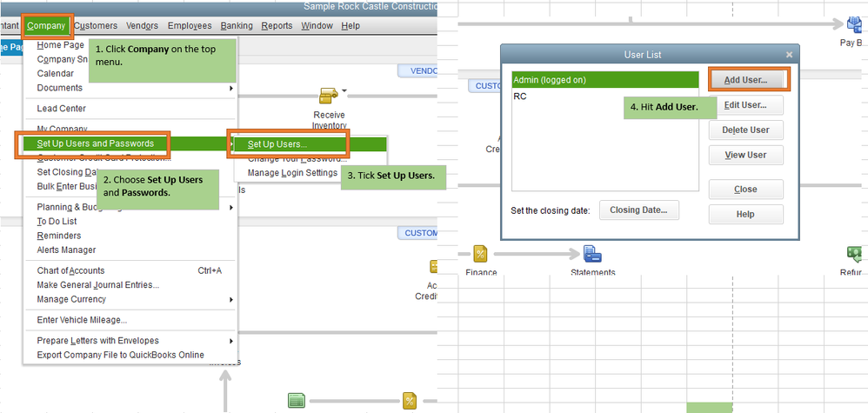Open the Banking menu

tap(237, 25)
